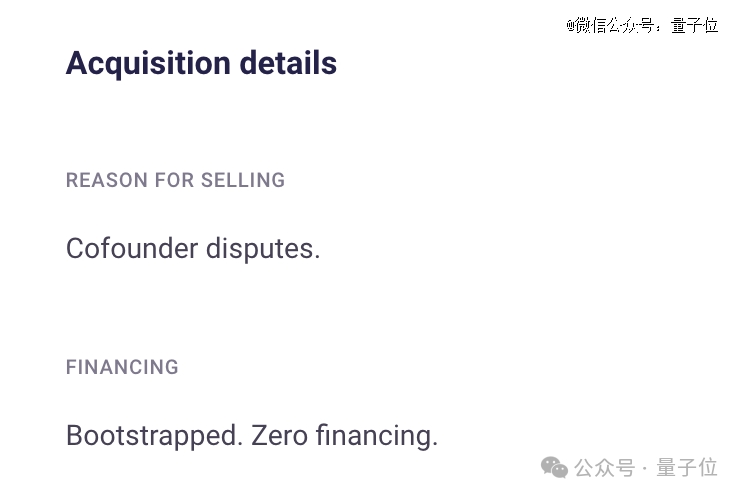Click the dot separator in bottom watermark
Viewport: 742px width, 498px height.
[x=645, y=469]
